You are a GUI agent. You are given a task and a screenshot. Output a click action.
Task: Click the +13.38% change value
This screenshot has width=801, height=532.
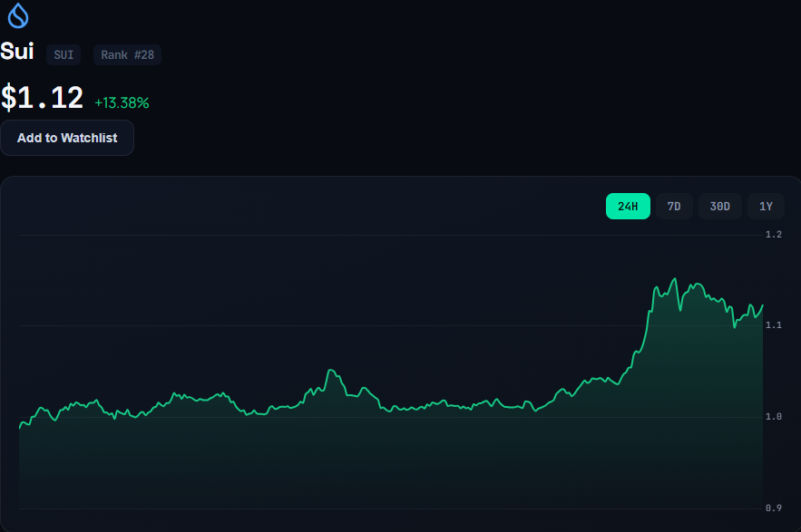click(x=122, y=102)
